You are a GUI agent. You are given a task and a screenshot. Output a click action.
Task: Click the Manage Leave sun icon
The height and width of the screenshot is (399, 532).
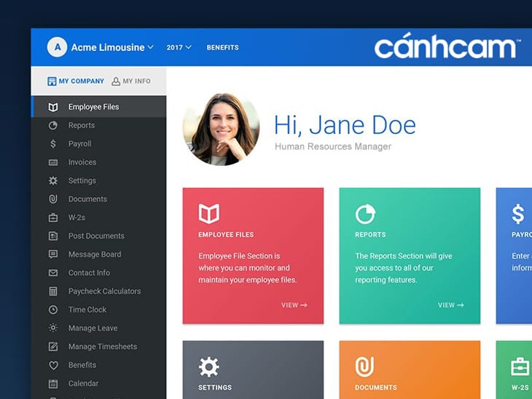pos(53,328)
